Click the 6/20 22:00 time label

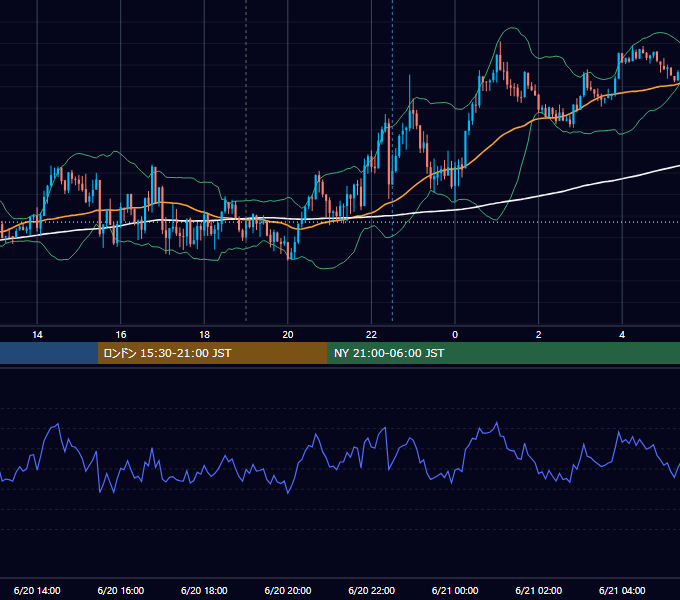[372, 590]
